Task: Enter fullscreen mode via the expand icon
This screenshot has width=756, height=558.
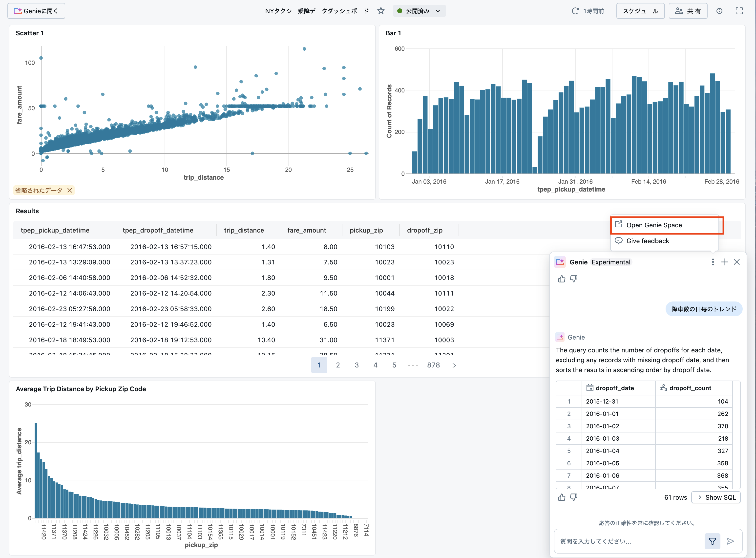Action: pyautogui.click(x=739, y=11)
